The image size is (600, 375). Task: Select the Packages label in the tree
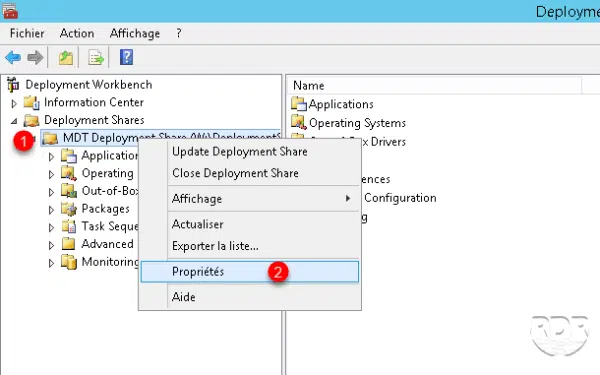coord(106,209)
